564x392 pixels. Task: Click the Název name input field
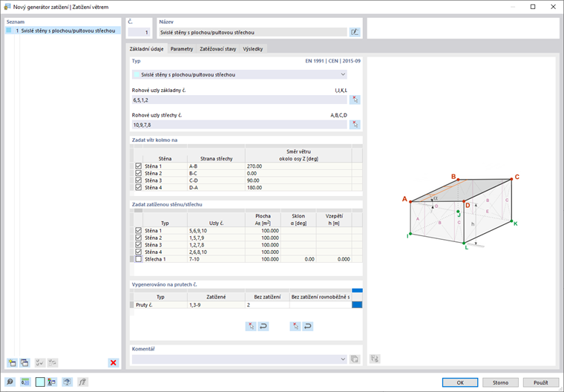coord(253,32)
